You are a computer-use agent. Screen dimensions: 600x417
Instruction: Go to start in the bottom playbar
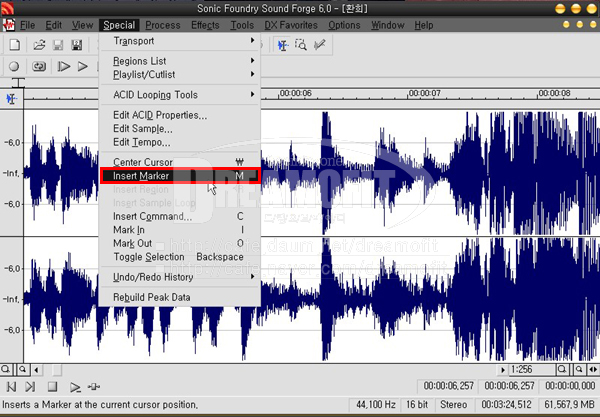tap(11, 387)
